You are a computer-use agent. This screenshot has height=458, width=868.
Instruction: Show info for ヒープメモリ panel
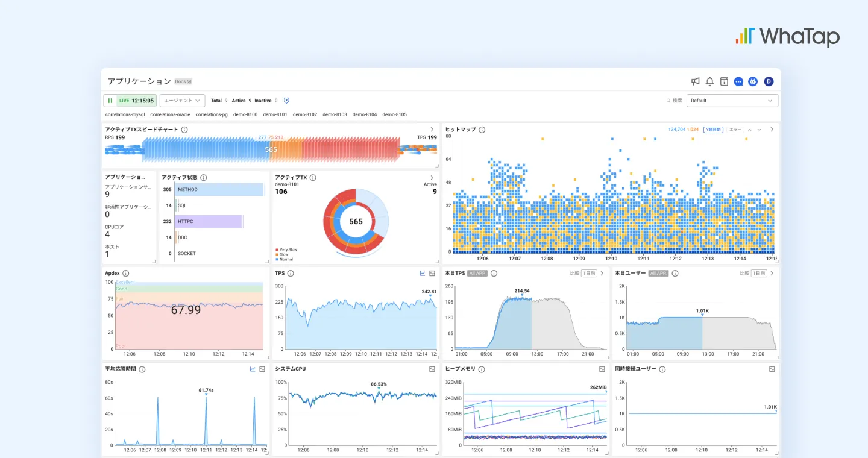[482, 369]
